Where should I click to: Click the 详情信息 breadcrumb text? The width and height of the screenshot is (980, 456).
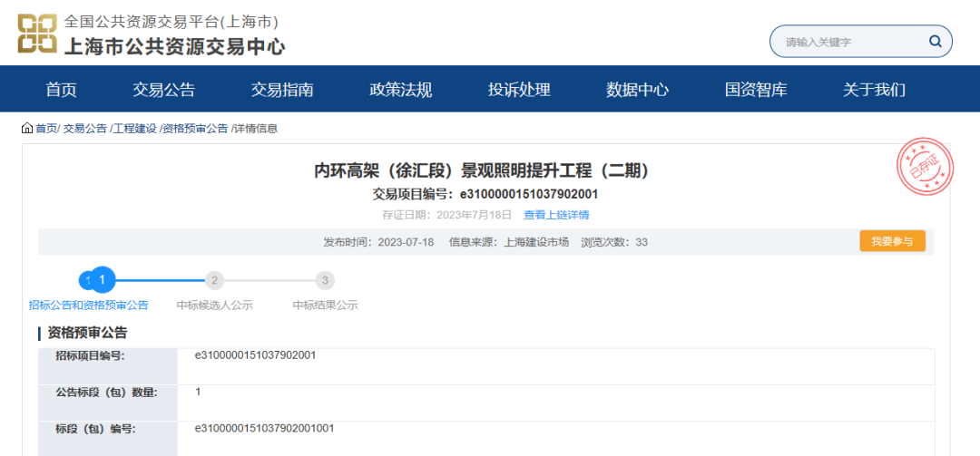[x=256, y=129]
